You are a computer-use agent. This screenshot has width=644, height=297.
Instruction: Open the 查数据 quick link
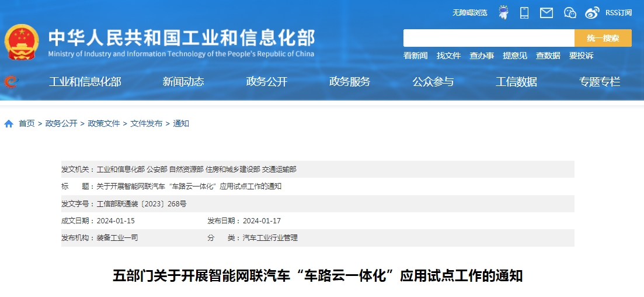point(548,56)
